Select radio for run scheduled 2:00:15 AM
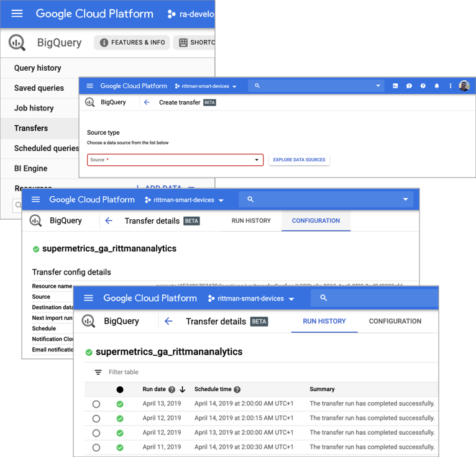Screen dimensions: 476x457 tap(96, 419)
